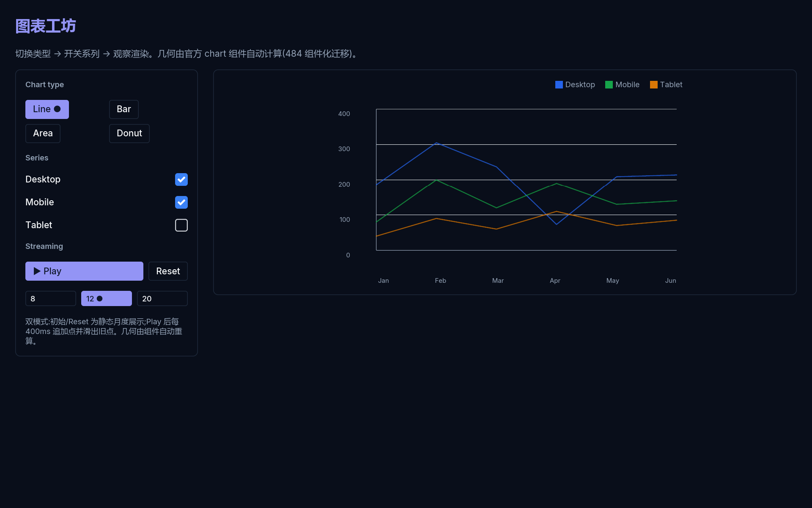The height and width of the screenshot is (508, 812).
Task: Click the Desktop series label in panel
Action: (43, 179)
